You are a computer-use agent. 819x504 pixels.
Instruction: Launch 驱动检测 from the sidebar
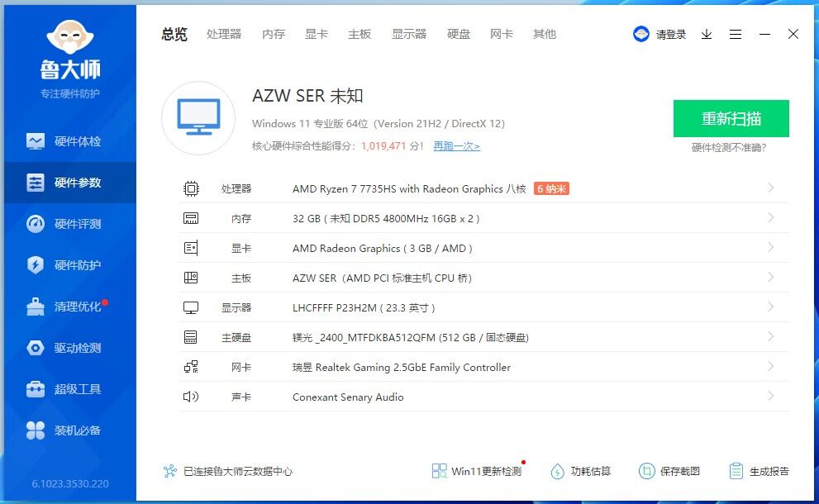point(69,348)
